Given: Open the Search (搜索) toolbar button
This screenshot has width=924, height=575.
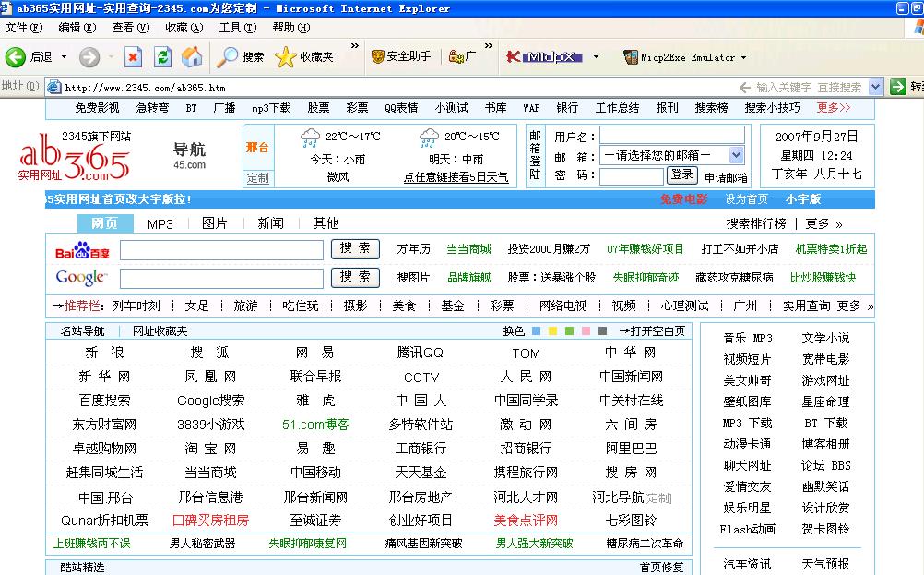Looking at the screenshot, I should tap(241, 57).
